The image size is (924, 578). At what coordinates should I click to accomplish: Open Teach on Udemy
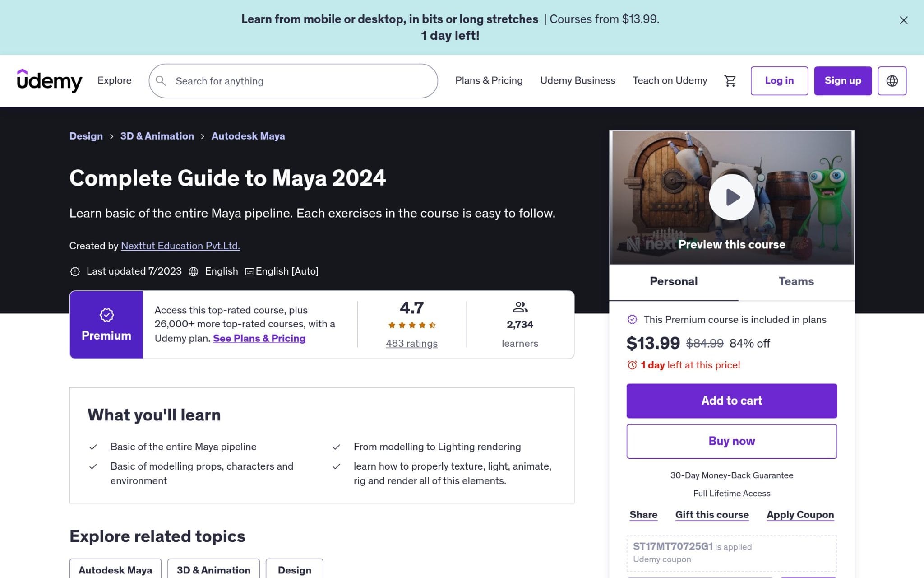click(670, 80)
